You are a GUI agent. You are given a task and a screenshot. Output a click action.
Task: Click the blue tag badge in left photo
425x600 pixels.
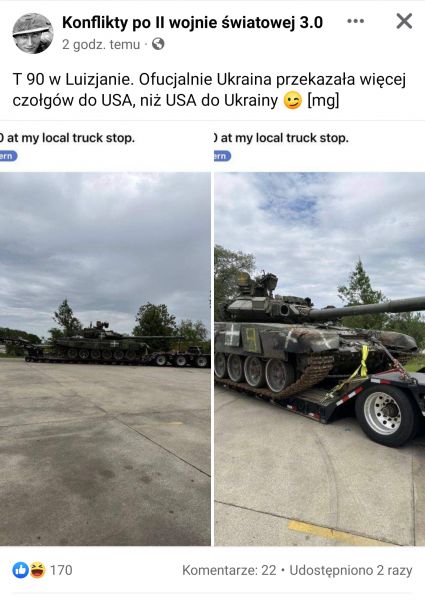[8, 156]
